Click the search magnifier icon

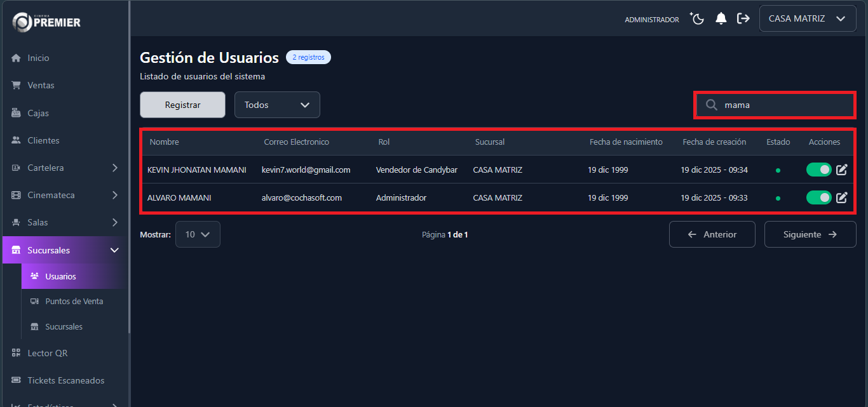(x=712, y=105)
